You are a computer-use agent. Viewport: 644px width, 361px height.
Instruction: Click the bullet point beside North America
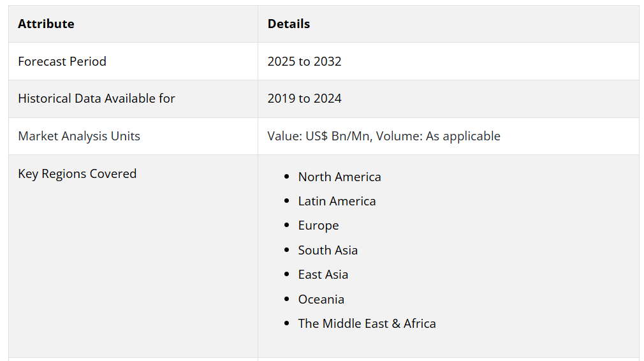(287, 177)
